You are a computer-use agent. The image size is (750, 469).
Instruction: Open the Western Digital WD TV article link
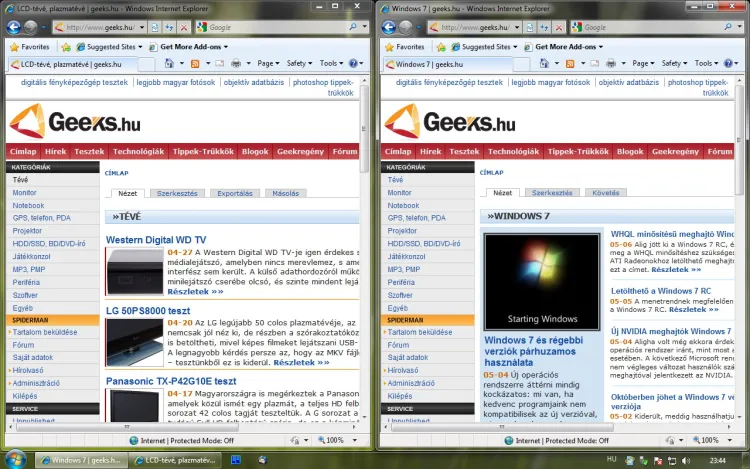point(156,240)
